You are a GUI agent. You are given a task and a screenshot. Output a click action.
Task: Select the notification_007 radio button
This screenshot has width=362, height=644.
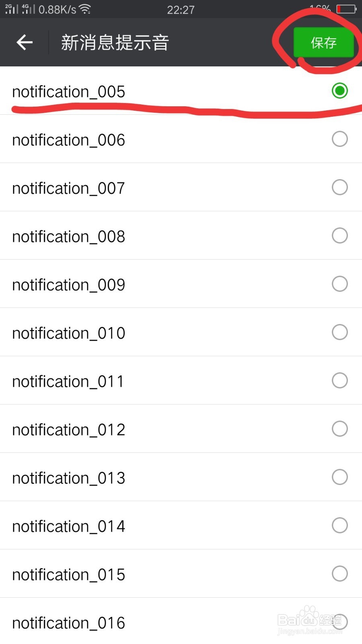(x=340, y=187)
